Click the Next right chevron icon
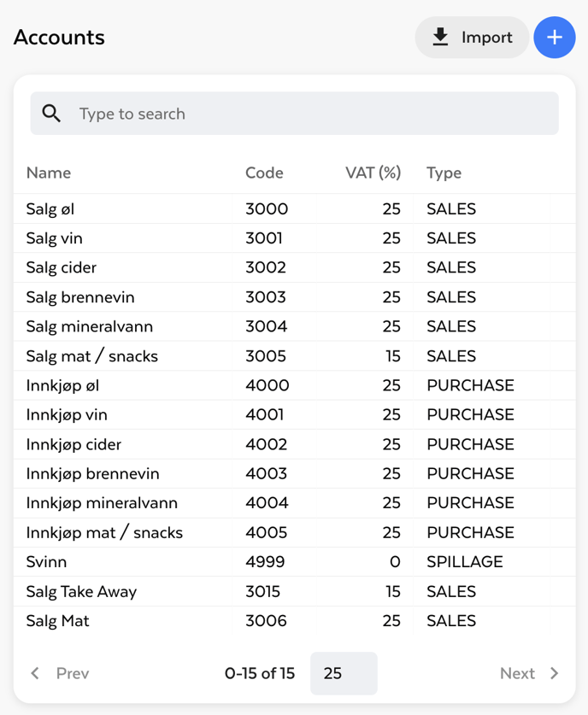 554,673
